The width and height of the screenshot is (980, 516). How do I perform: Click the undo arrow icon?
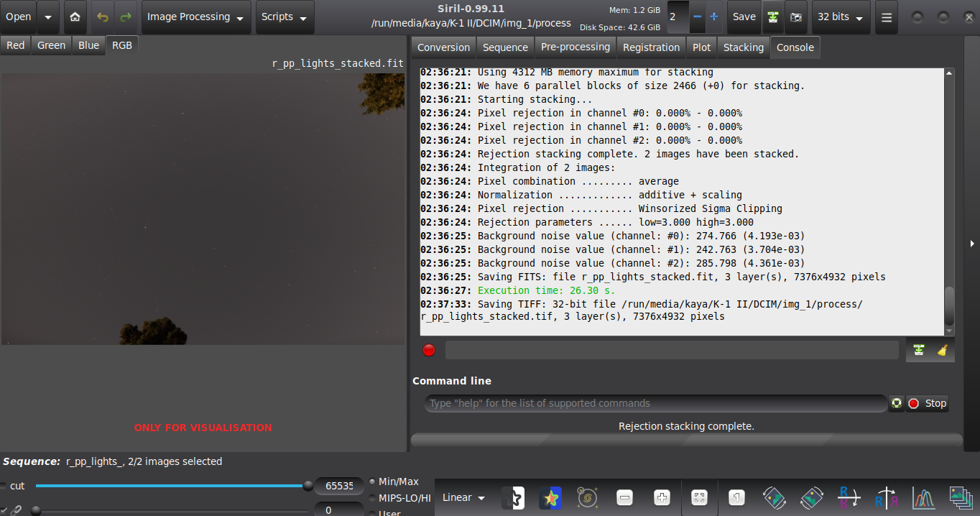[x=102, y=17]
